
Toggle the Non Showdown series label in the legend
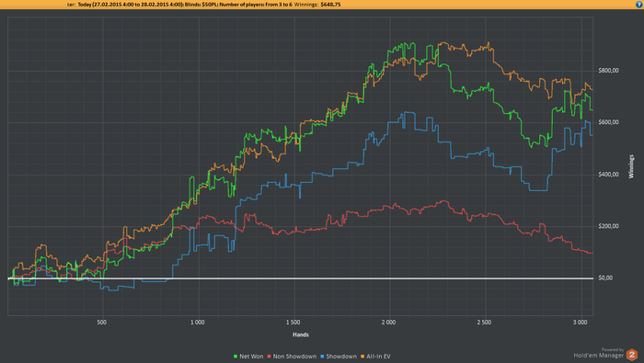coord(294,357)
